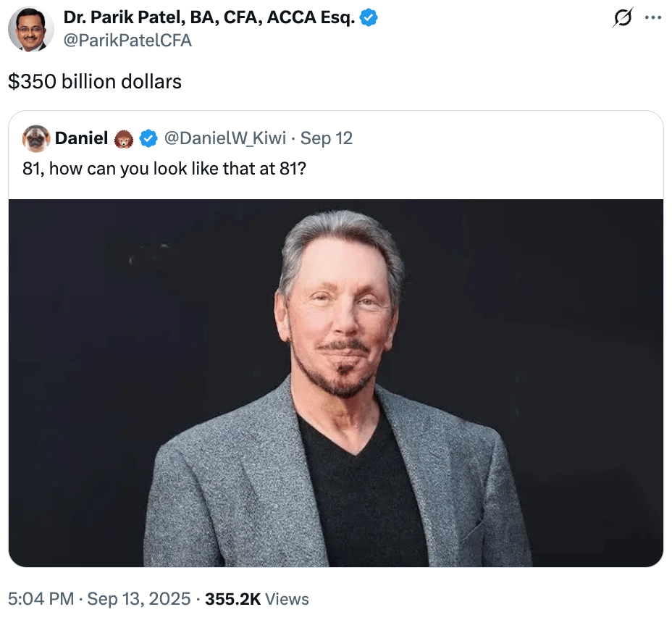Screen dimensions: 672x620
Task: Click the Daniel display name in quote
Action: click(x=81, y=138)
